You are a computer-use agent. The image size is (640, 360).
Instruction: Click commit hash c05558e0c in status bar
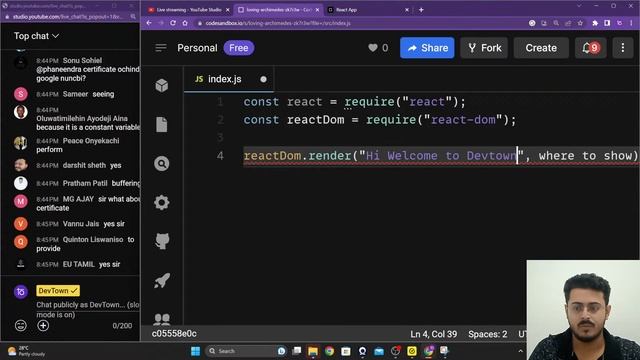[174, 333]
